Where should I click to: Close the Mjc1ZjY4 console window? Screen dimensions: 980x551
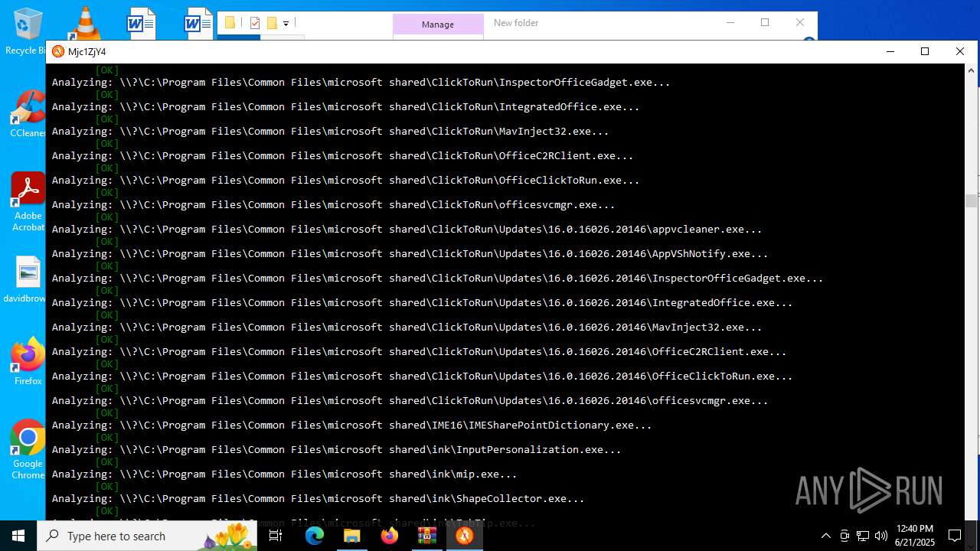click(x=960, y=51)
